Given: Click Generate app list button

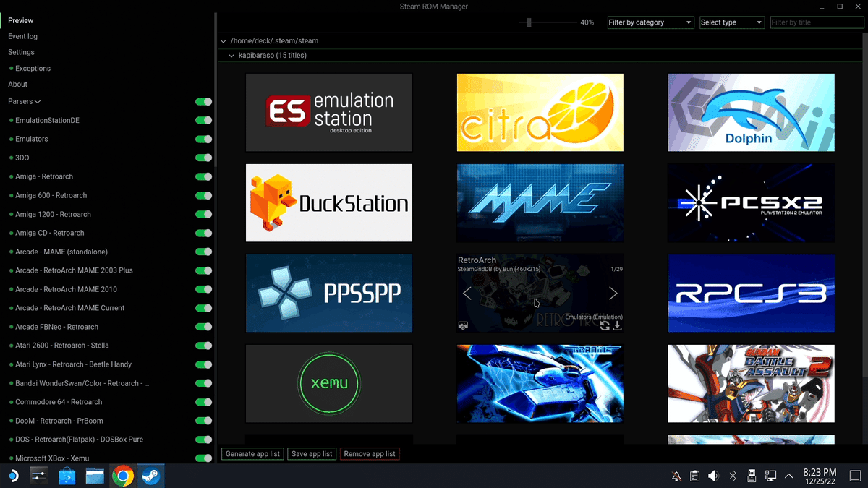Looking at the screenshot, I should click(x=252, y=454).
